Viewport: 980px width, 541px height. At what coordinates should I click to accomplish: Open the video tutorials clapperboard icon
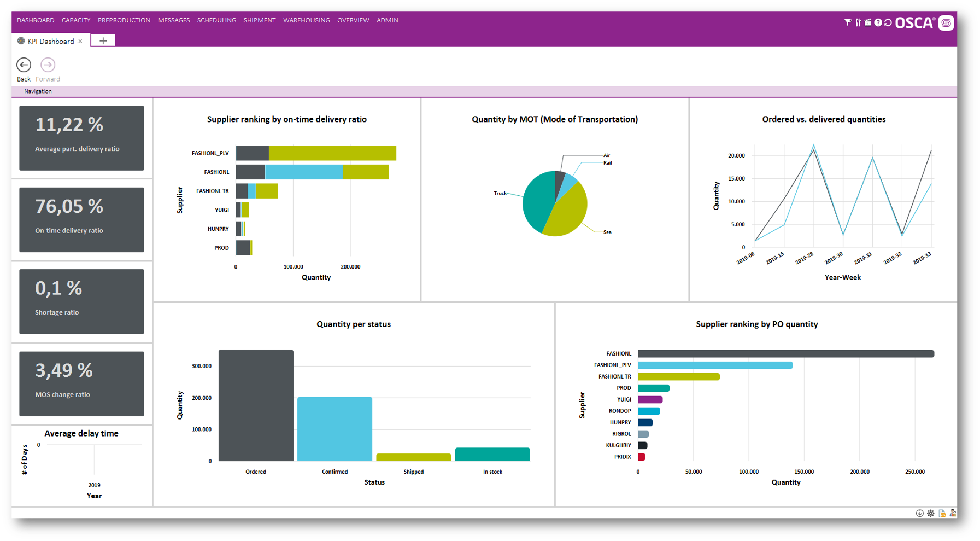(868, 22)
